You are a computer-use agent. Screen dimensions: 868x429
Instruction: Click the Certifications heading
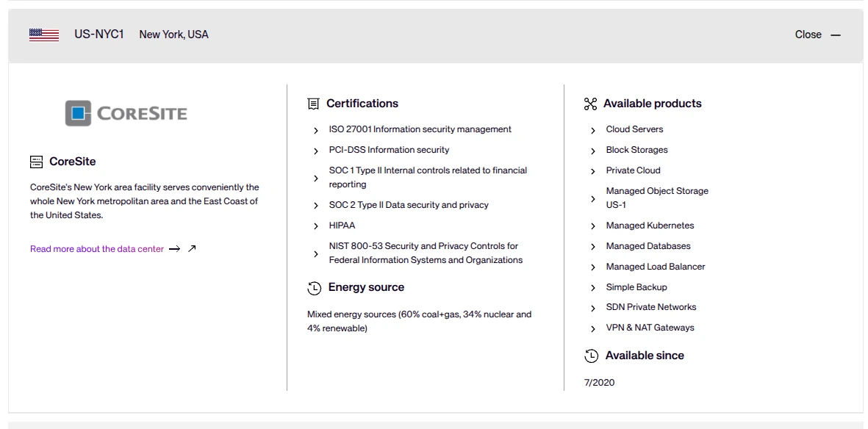tap(362, 104)
